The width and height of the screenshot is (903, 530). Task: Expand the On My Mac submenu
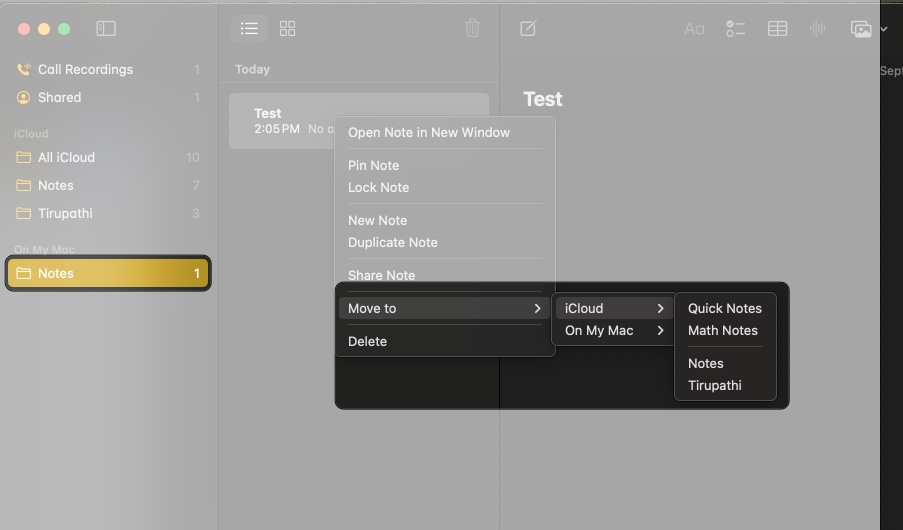pos(613,331)
